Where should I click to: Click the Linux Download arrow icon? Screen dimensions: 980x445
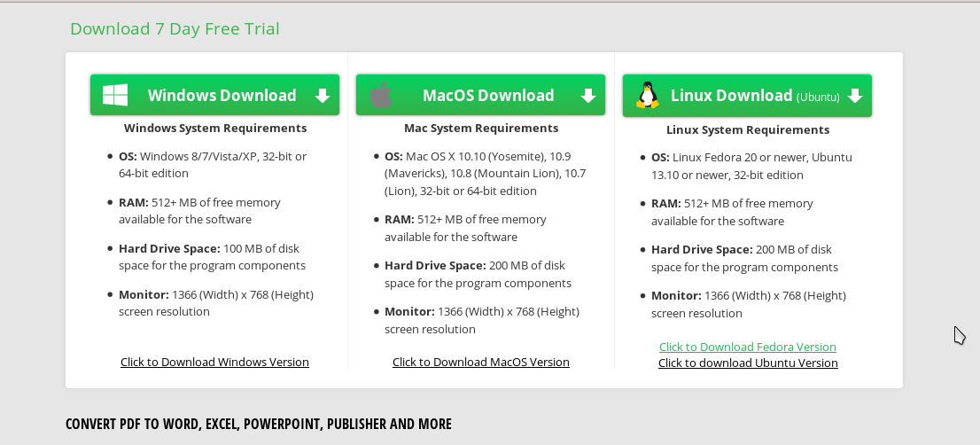(855, 96)
